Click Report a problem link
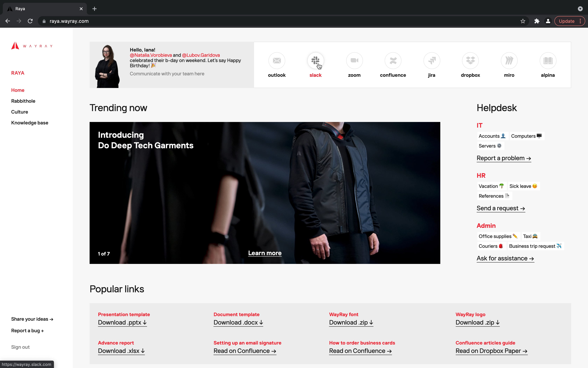 (x=504, y=158)
